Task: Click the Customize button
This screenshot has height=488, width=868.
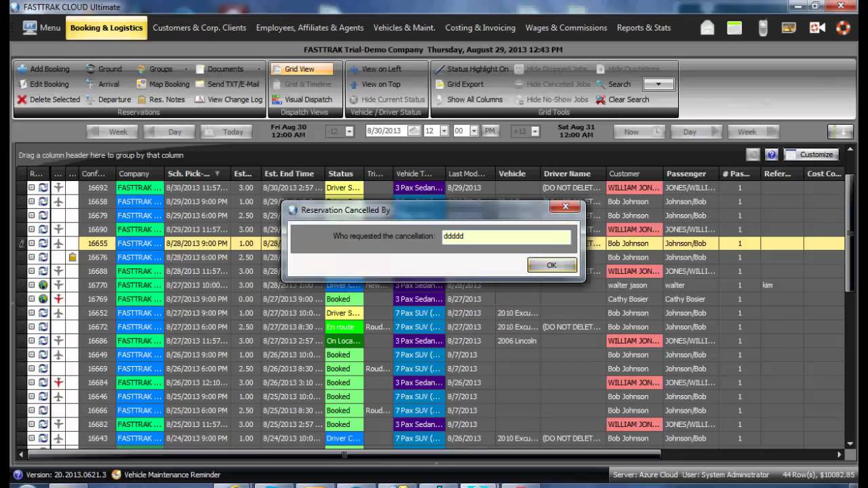Action: click(x=811, y=155)
